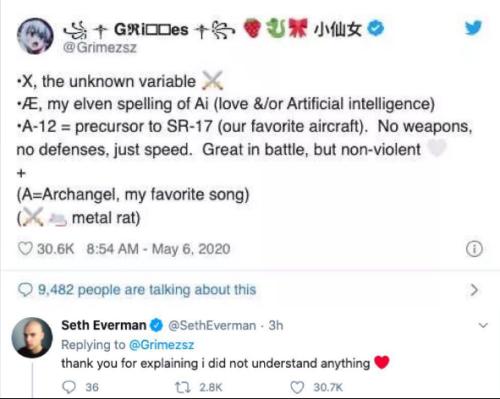Click the tweet info icon

pyautogui.click(x=474, y=249)
